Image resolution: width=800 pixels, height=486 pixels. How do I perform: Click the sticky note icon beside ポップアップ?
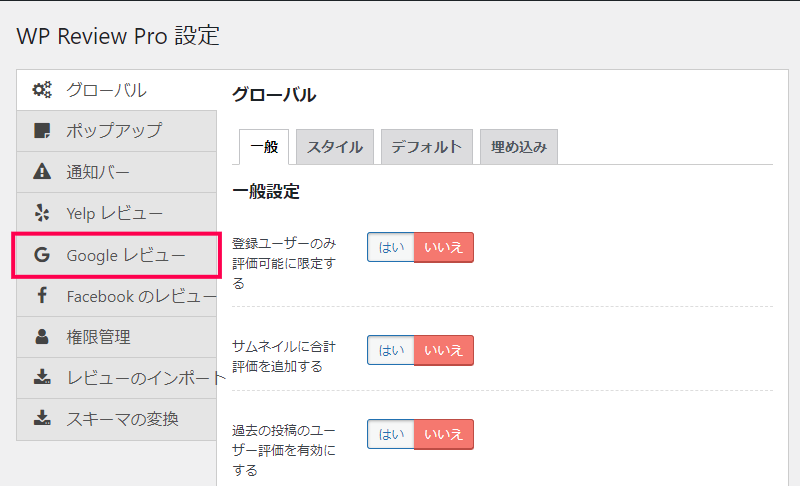point(42,131)
